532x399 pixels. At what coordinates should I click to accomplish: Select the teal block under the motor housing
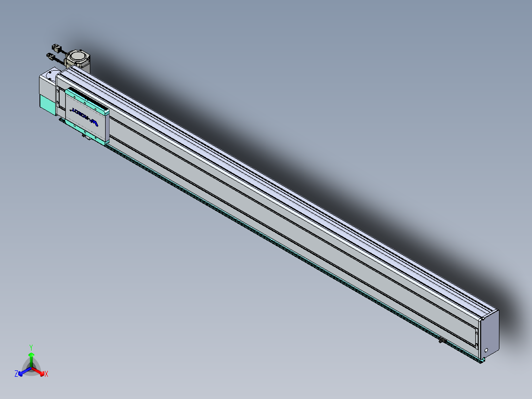coord(48,105)
